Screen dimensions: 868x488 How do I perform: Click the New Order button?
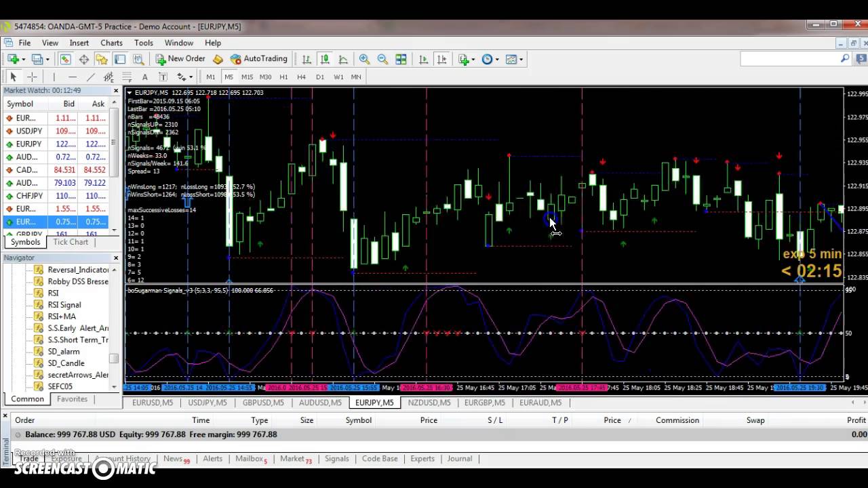[x=180, y=59]
